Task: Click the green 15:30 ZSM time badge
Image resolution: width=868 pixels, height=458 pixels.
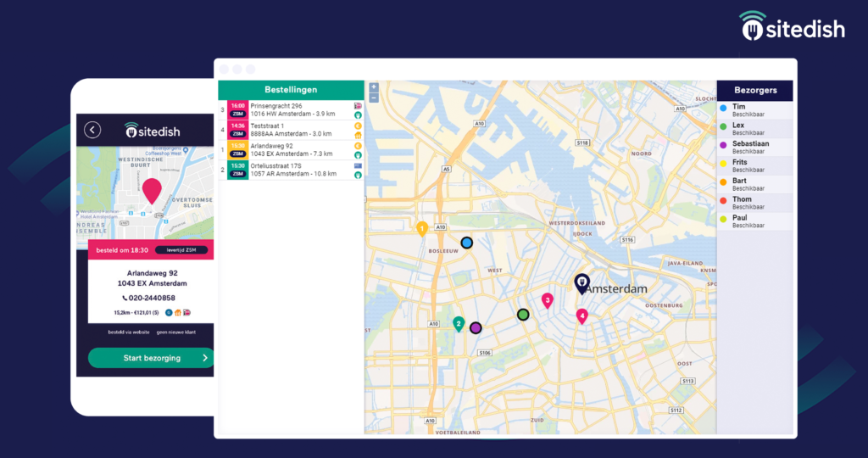Action: coord(237,170)
